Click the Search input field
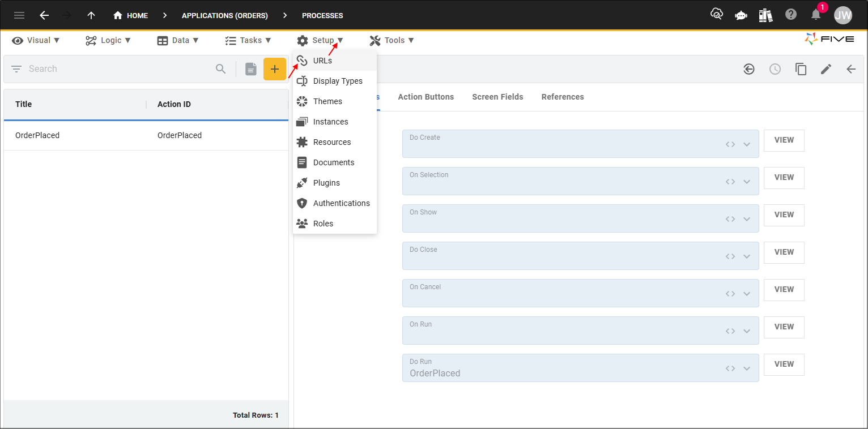The width and height of the screenshot is (868, 429). (x=119, y=69)
